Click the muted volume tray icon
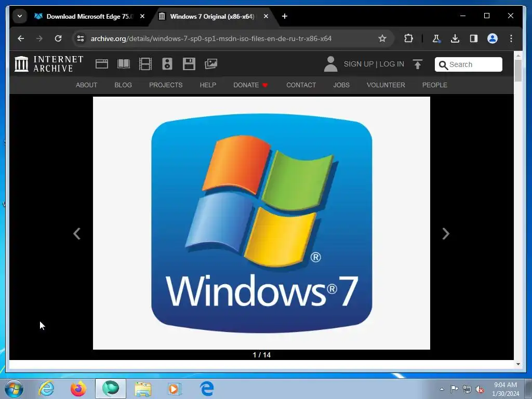This screenshot has height=399, width=532. tap(480, 390)
